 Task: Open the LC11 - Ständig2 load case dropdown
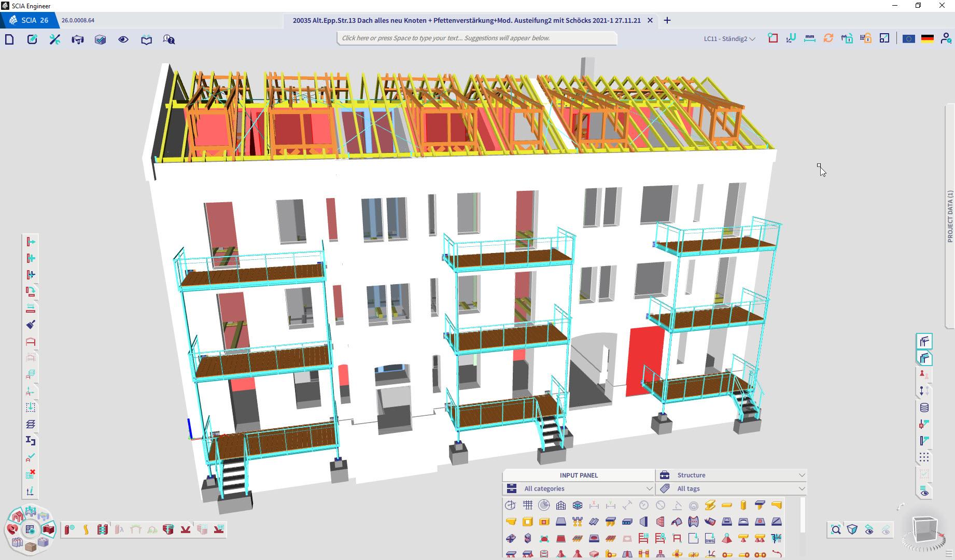pyautogui.click(x=728, y=38)
